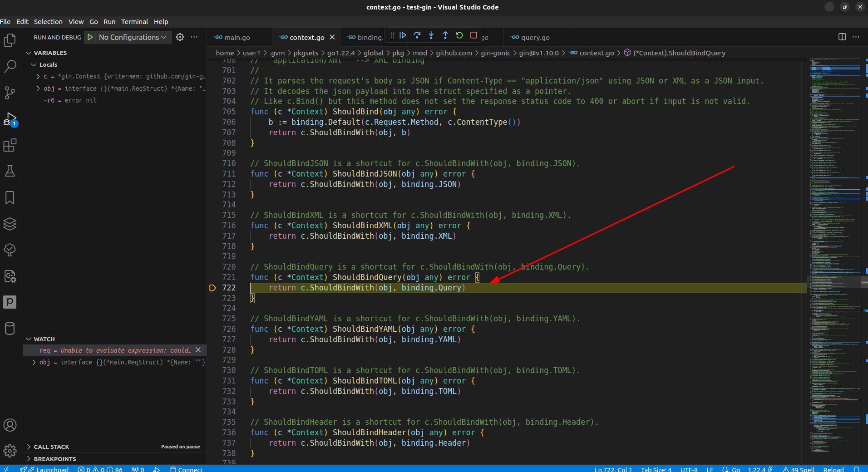Step Out in debug toolbar
868x472 pixels.
tap(445, 35)
